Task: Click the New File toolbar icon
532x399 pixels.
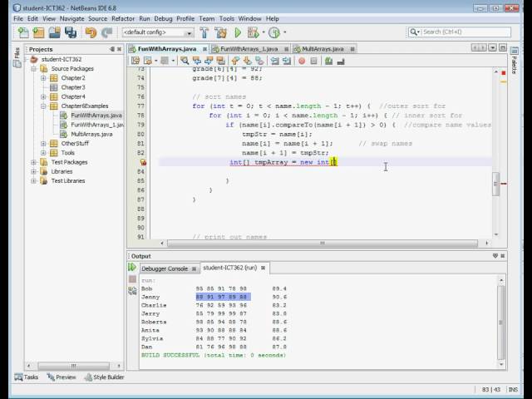Action: (x=23, y=32)
